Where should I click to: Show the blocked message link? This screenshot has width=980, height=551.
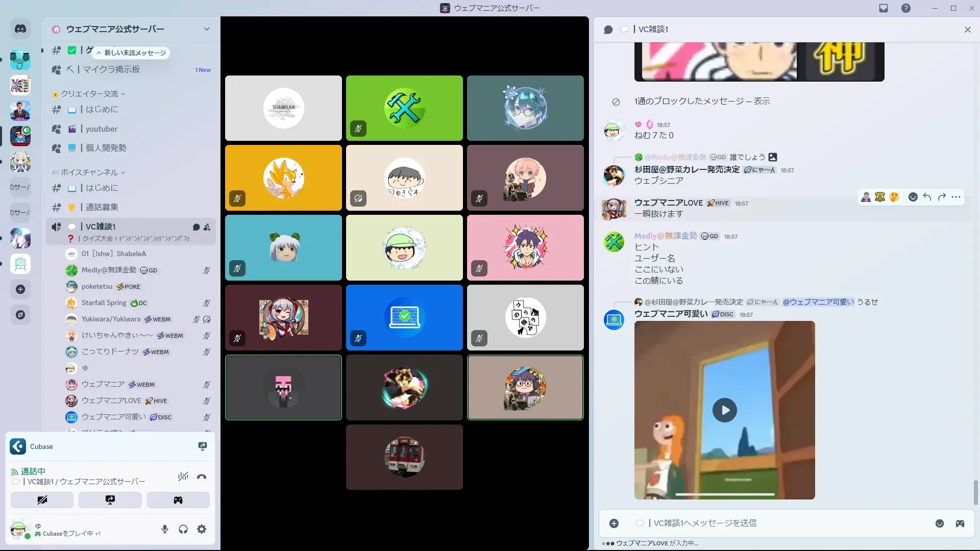click(x=762, y=101)
